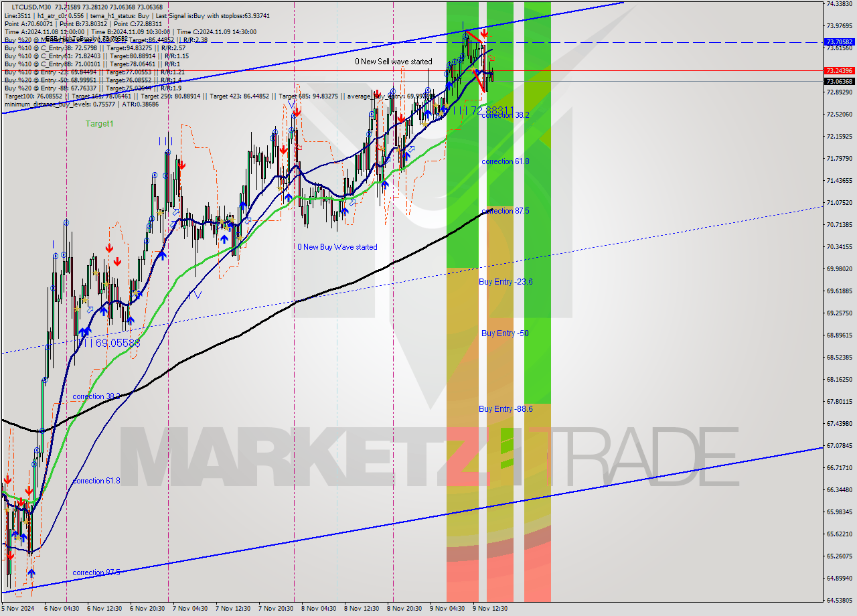This screenshot has height=616, width=857.
Task: Click the 65.62210 price axis value
Action: pos(839,534)
